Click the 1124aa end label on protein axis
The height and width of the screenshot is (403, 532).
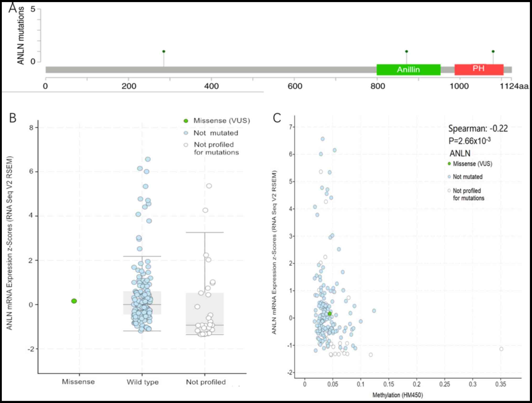tap(514, 86)
